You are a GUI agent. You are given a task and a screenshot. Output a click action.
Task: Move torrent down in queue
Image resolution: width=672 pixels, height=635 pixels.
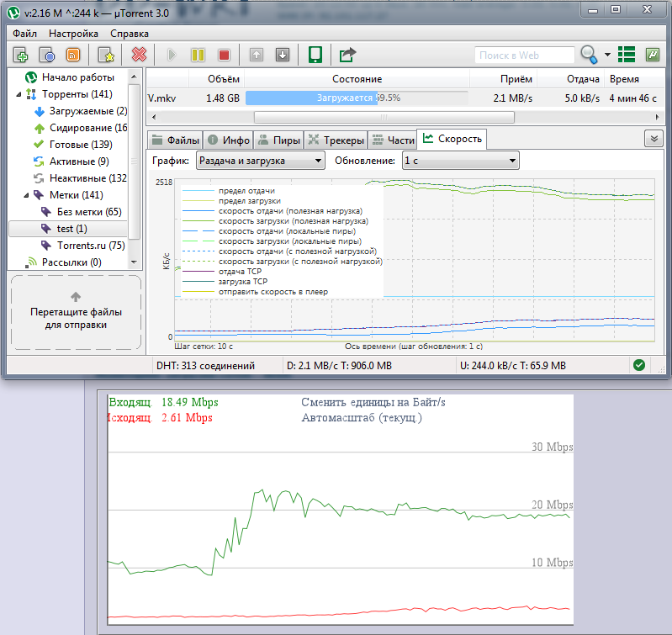coord(283,55)
